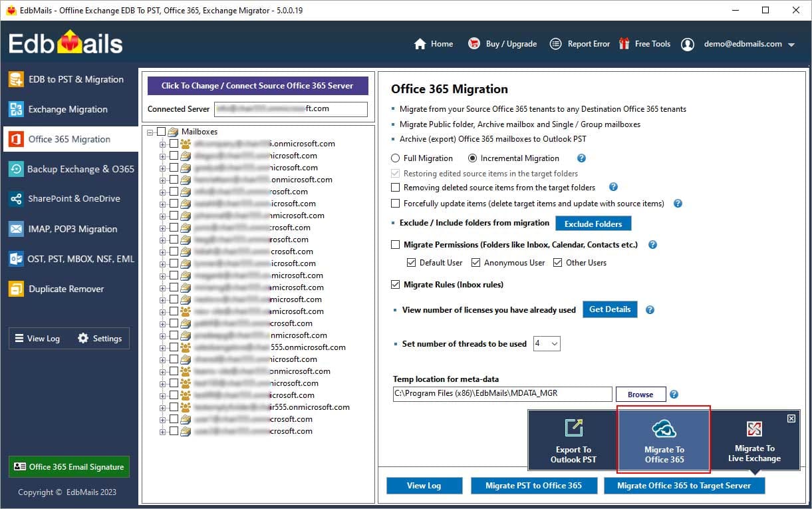Click the Migrate To Office 365 cloud icon
The height and width of the screenshot is (509, 812).
point(664,429)
